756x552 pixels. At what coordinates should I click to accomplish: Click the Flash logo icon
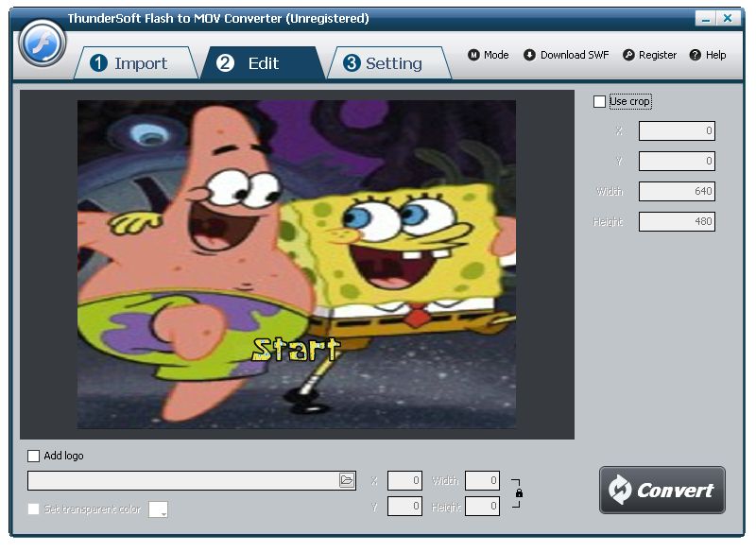42,44
